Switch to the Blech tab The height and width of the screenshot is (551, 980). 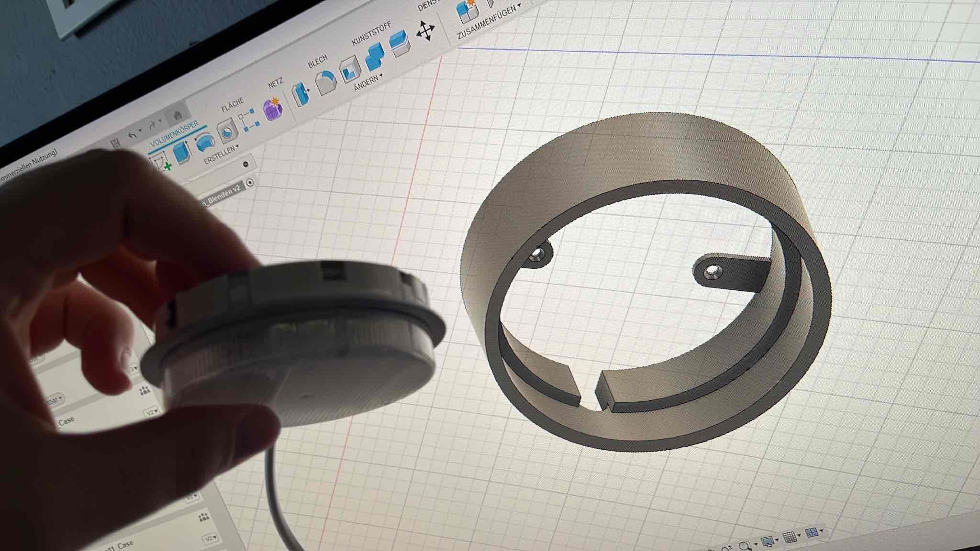click(318, 62)
